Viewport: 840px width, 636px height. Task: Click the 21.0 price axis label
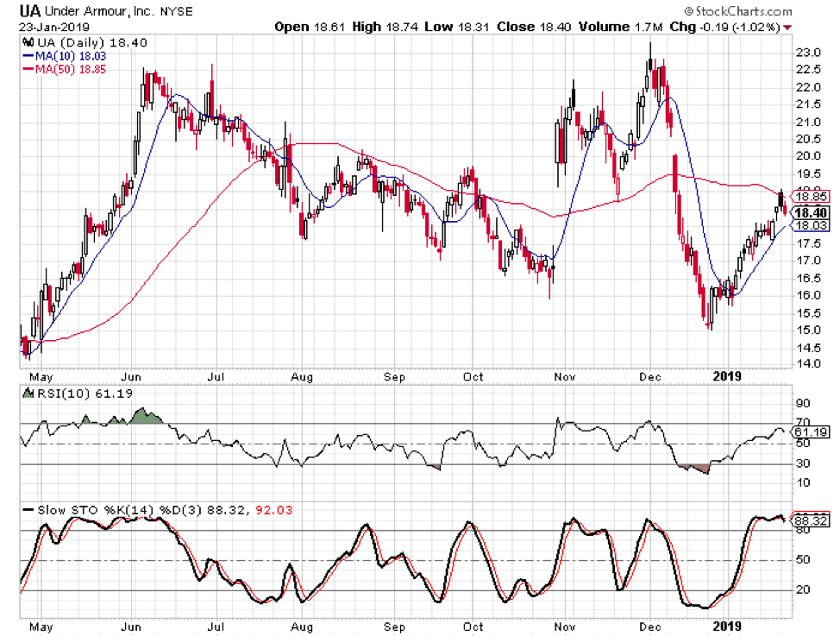point(808,123)
